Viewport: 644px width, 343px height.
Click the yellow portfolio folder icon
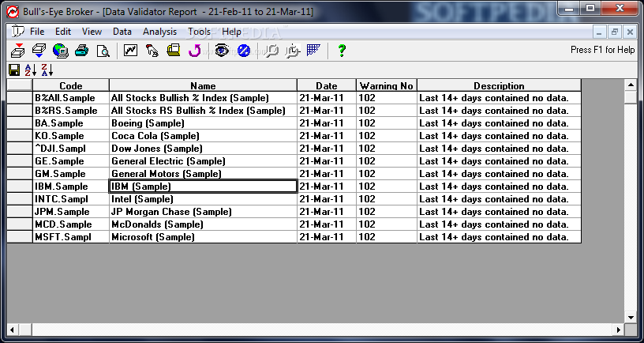(x=174, y=51)
